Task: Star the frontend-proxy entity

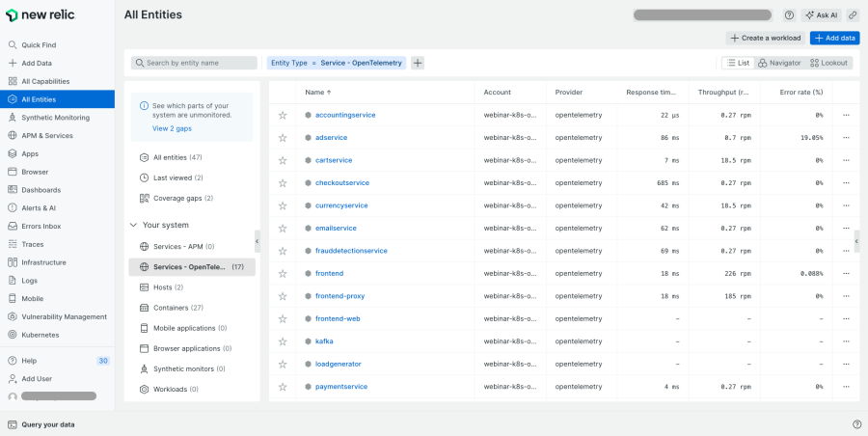Action: tap(283, 296)
